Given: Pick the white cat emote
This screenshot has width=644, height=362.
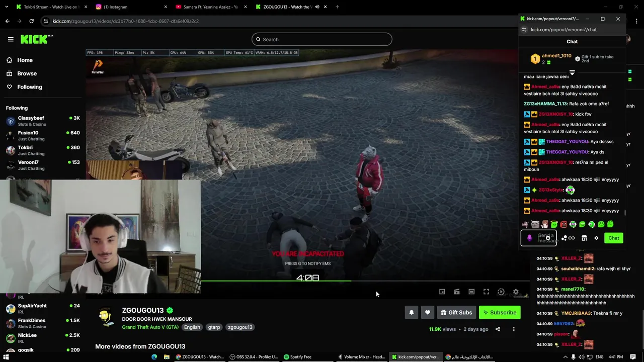Looking at the screenshot, I should [x=535, y=224].
